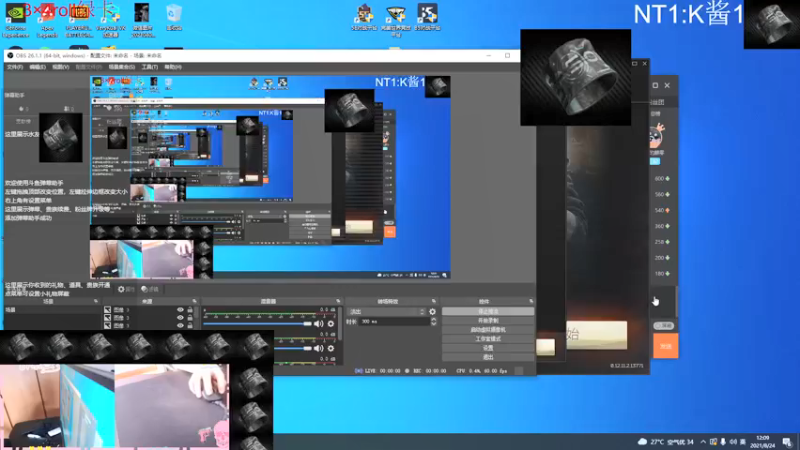Viewport: 800px width, 450px height.
Task: Click the 540 entry with orange arrow
Action: tap(662, 210)
